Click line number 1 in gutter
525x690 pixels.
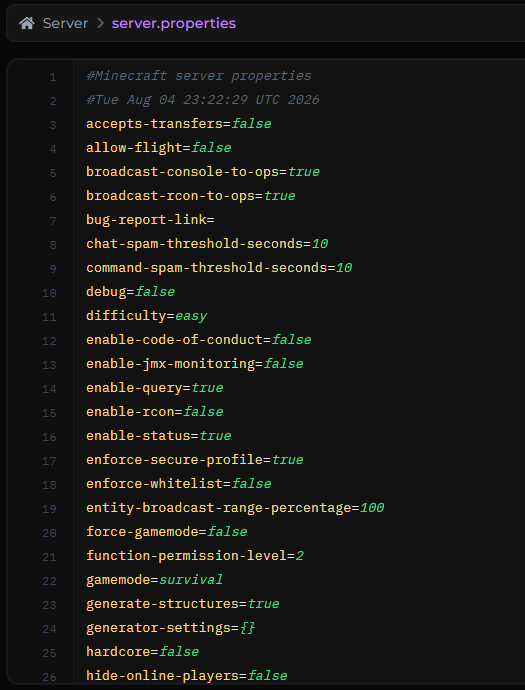tap(53, 78)
